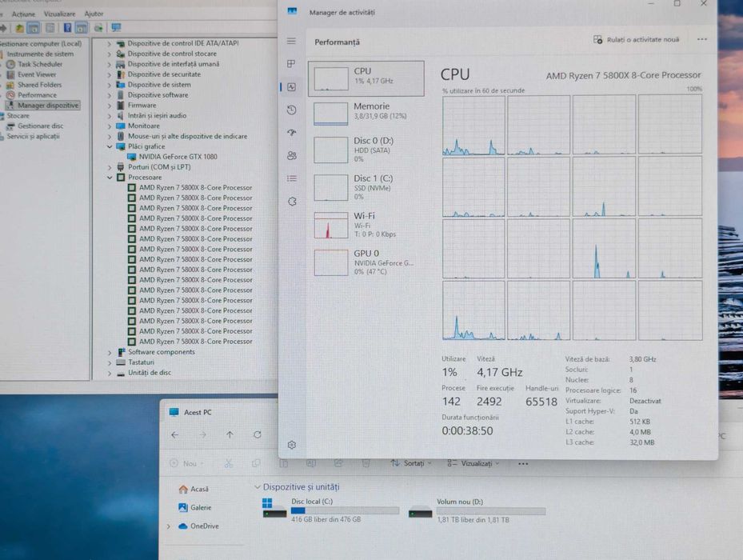Click refresh icon in Acest PC window

click(258, 435)
